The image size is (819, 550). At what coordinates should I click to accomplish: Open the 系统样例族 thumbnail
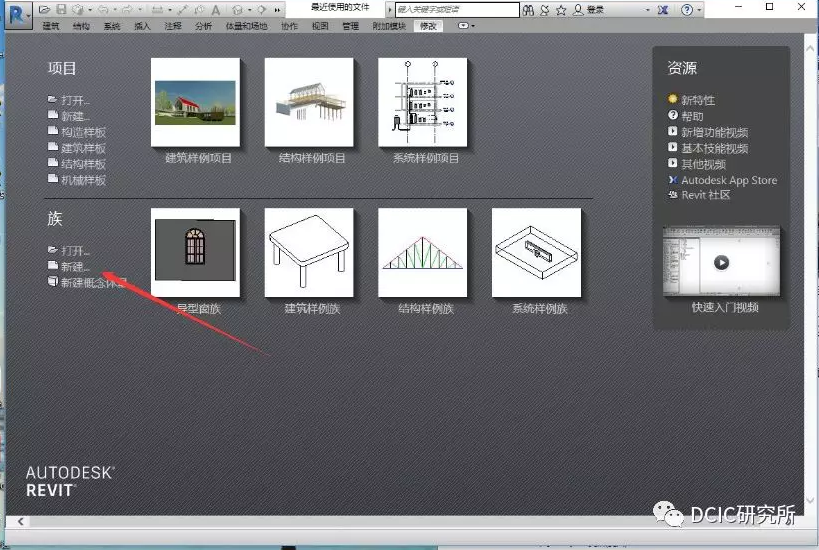[536, 253]
